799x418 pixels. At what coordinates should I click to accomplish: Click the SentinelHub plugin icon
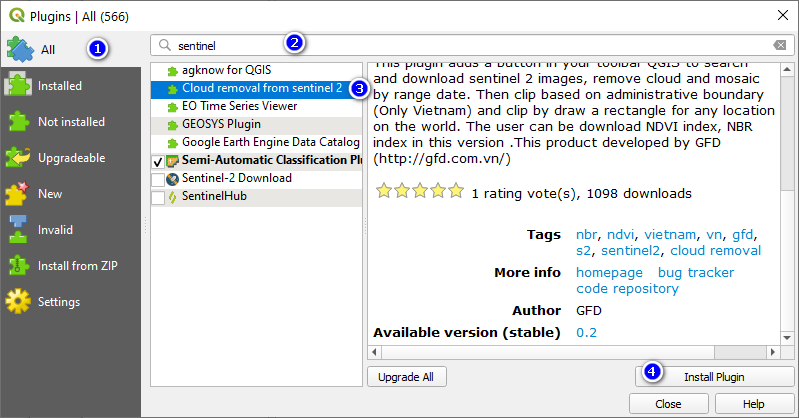pyautogui.click(x=173, y=197)
